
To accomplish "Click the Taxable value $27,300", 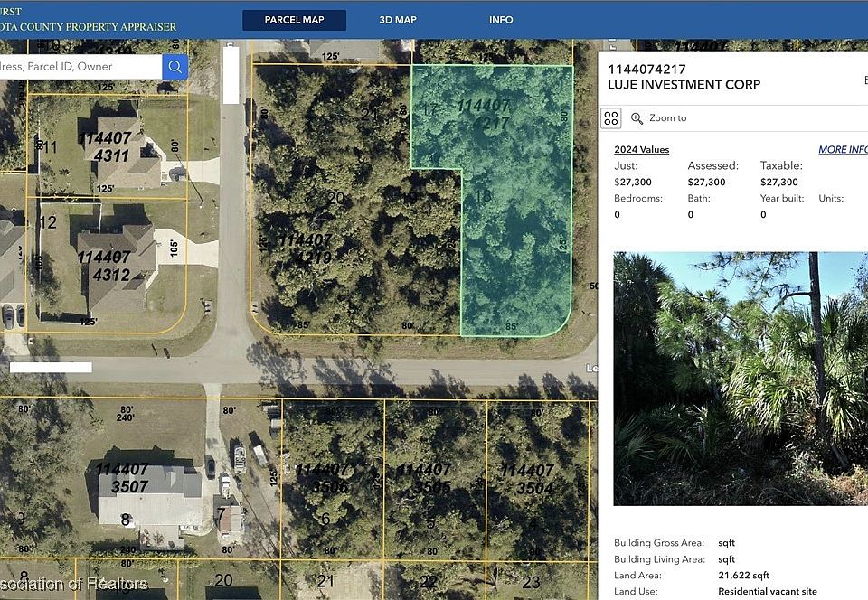I will pos(778,182).
